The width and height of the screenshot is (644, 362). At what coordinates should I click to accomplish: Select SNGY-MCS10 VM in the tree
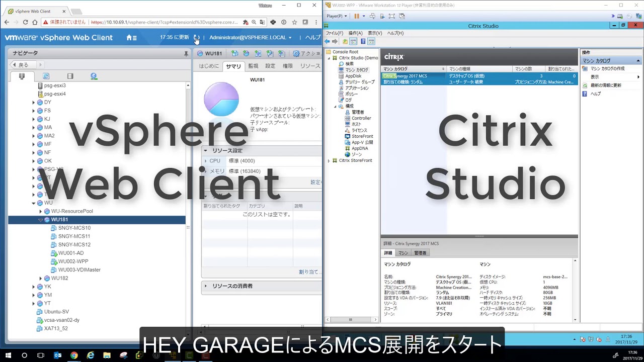pos(74,228)
